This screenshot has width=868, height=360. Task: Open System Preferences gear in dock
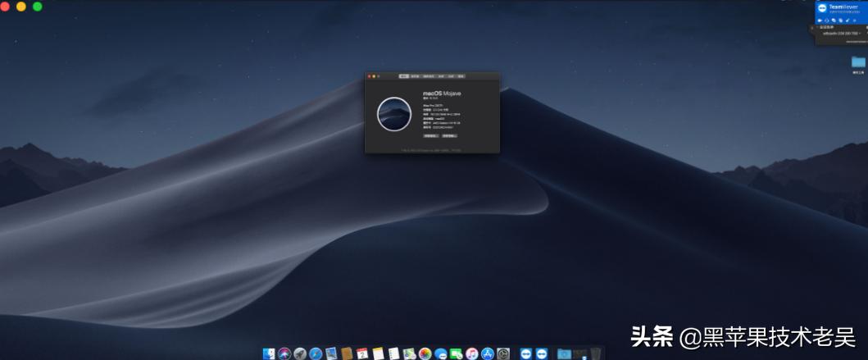click(x=503, y=353)
